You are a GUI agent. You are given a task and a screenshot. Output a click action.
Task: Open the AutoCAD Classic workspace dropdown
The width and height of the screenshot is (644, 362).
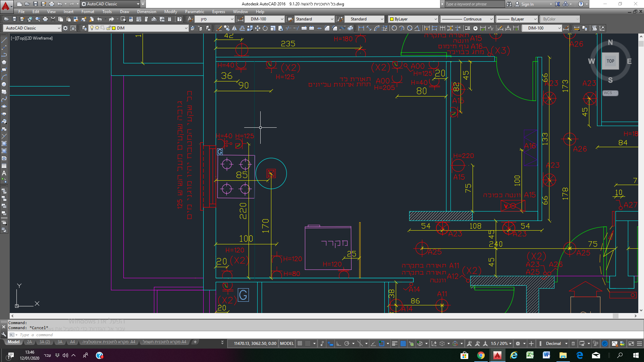tap(32, 28)
